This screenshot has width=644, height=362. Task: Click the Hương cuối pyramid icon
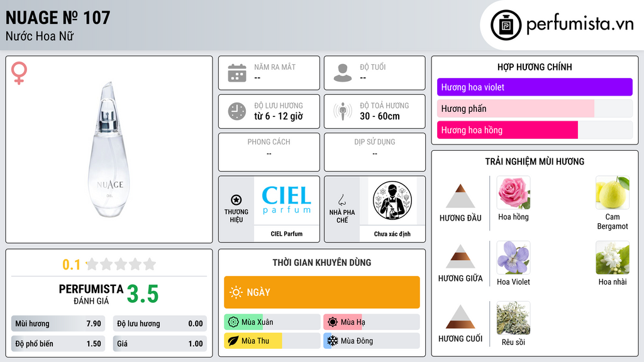pos(460,317)
